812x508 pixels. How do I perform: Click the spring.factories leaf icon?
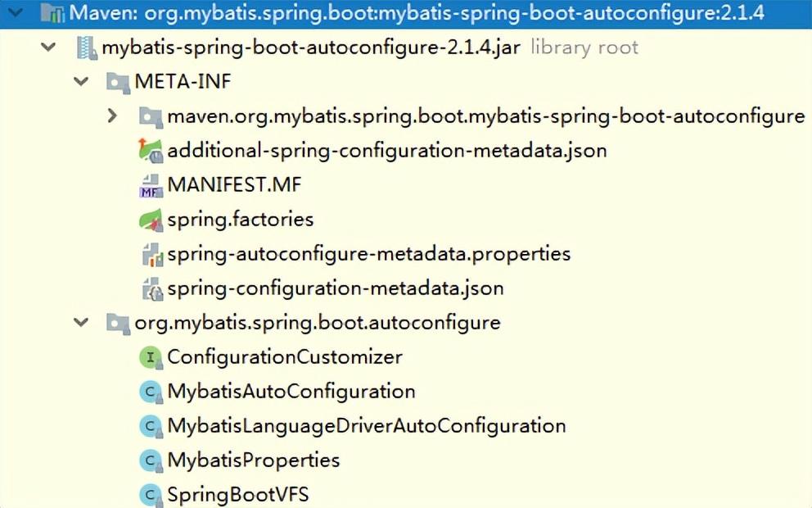point(151,220)
